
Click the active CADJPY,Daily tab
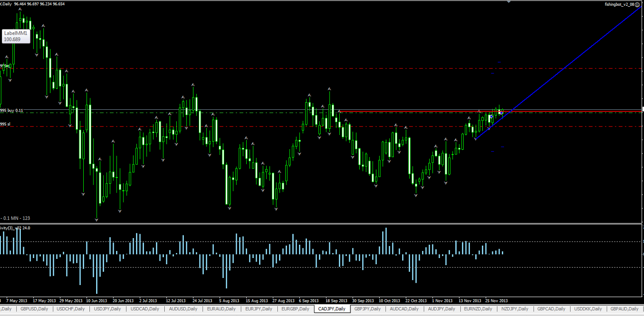(332, 309)
